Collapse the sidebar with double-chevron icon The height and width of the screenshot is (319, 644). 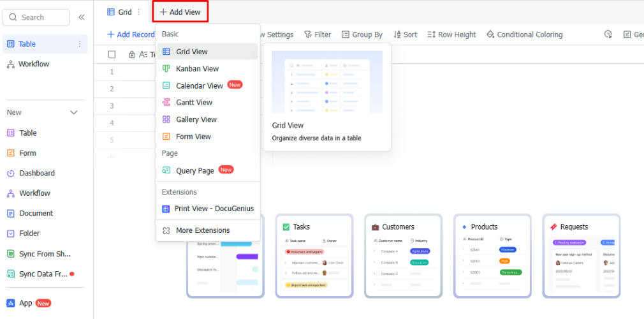[x=82, y=17]
